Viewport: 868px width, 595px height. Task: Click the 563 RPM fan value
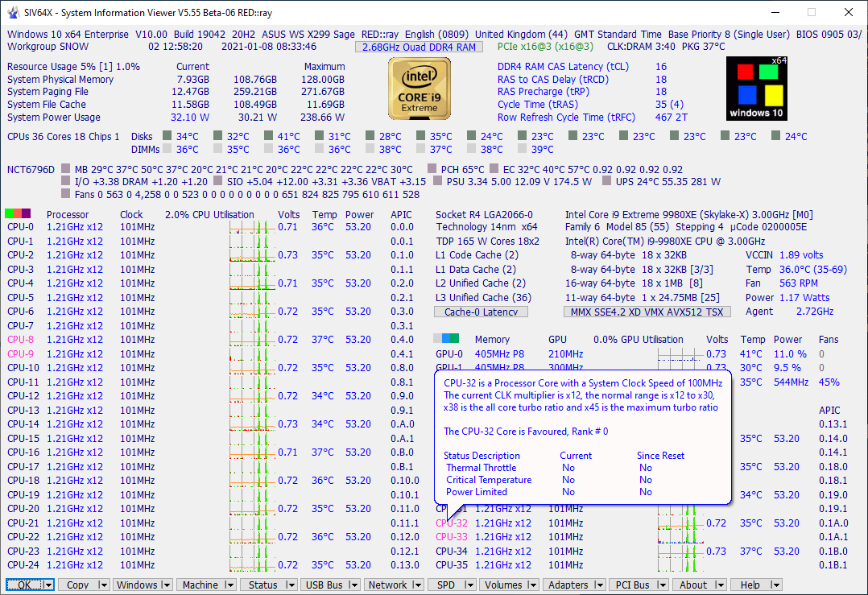click(798, 283)
